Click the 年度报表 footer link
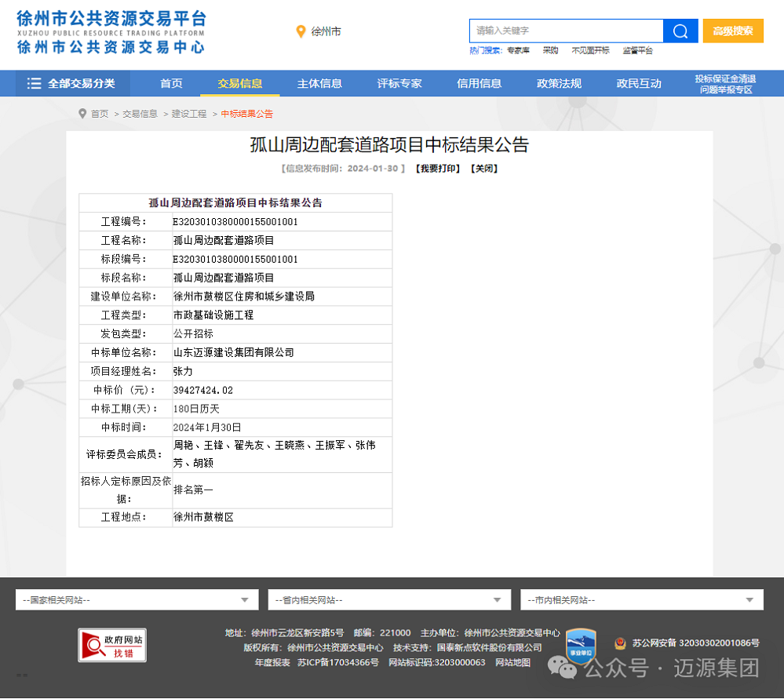The height and width of the screenshot is (699, 784). (272, 662)
